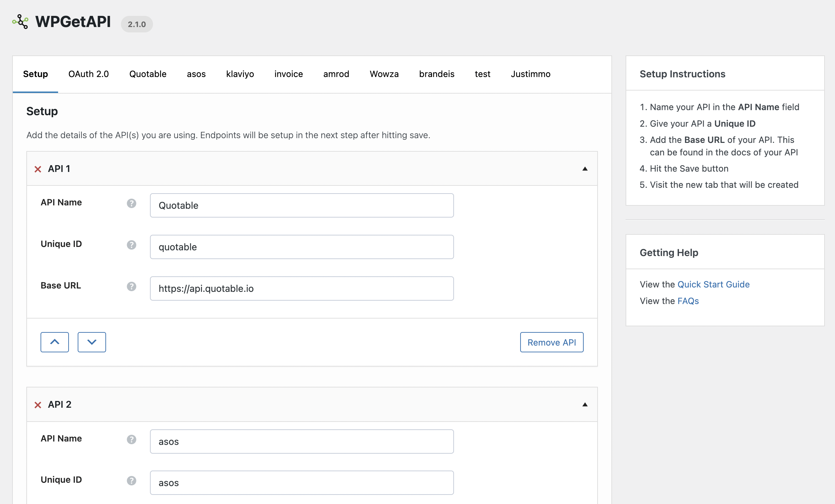The height and width of the screenshot is (504, 835).
Task: Open the Quick Start Guide link
Action: (713, 284)
